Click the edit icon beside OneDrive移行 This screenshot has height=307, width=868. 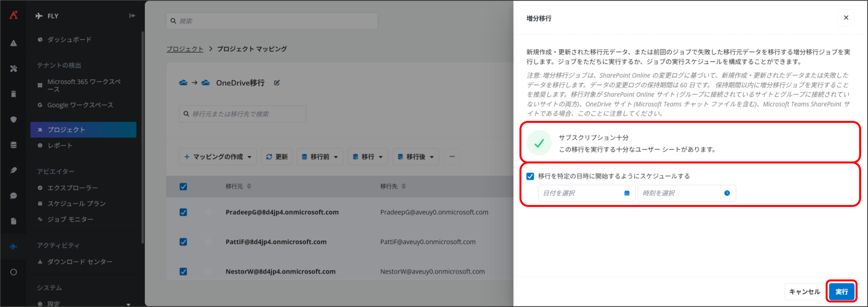(x=277, y=83)
